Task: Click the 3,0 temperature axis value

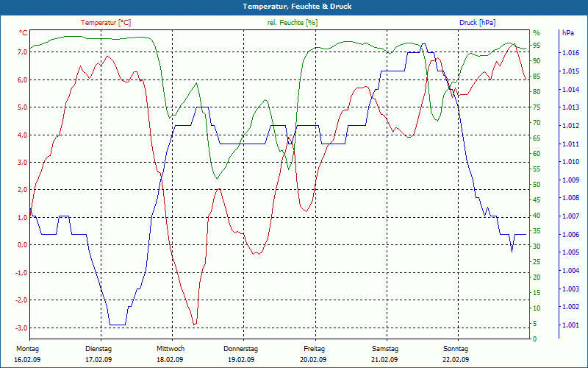Action: [x=23, y=162]
